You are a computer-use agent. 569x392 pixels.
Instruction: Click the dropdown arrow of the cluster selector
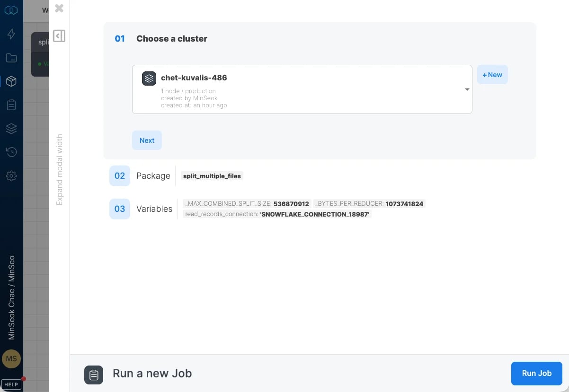(467, 90)
